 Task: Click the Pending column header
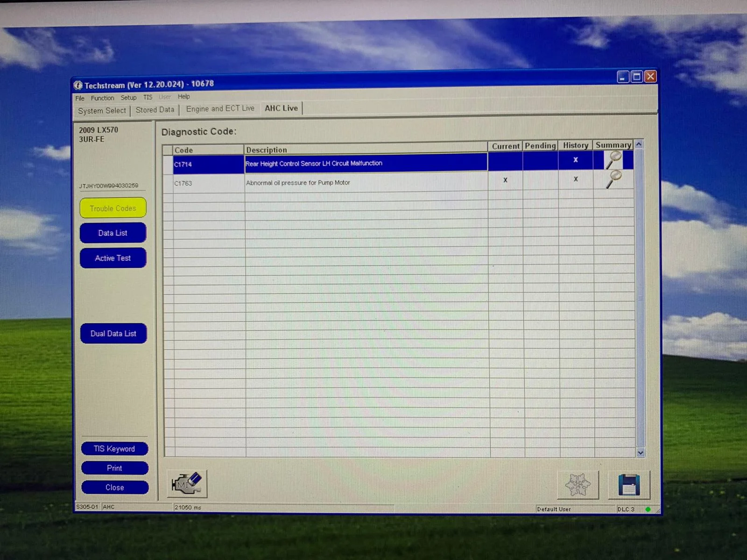(540, 146)
